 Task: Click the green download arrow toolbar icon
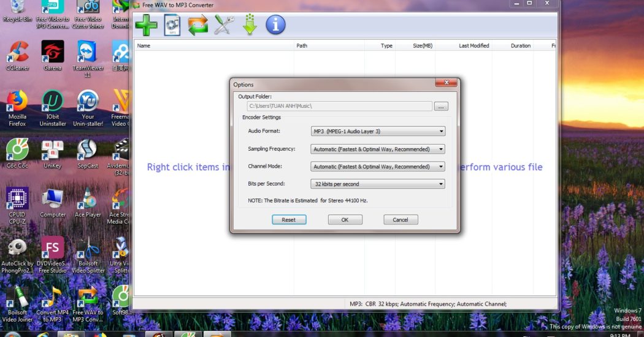tap(250, 25)
